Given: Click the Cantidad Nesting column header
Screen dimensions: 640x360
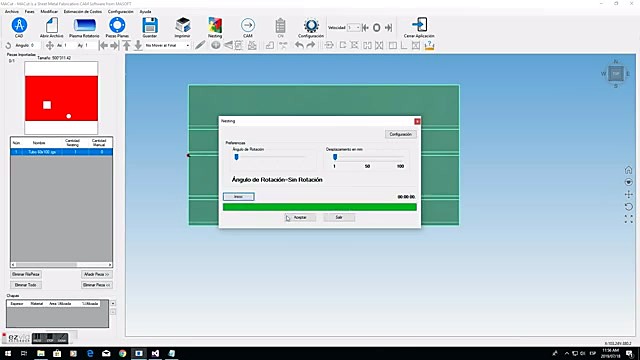Looking at the screenshot, I should click(72, 143).
